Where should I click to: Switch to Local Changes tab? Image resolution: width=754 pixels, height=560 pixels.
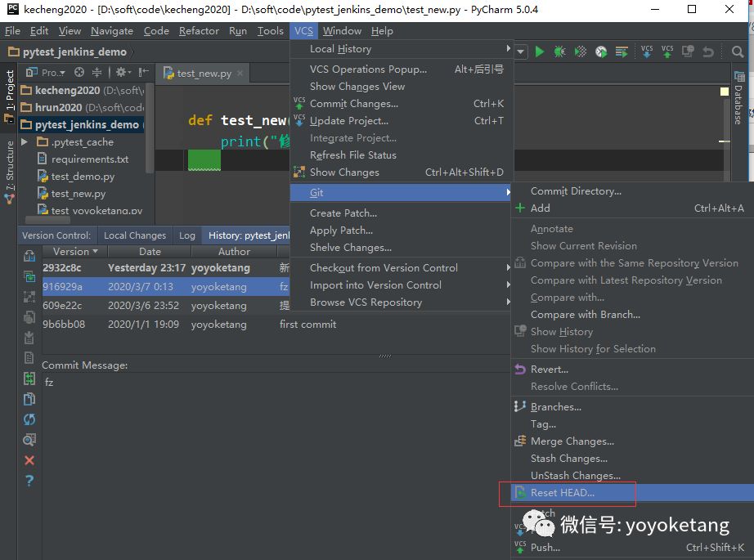point(135,235)
